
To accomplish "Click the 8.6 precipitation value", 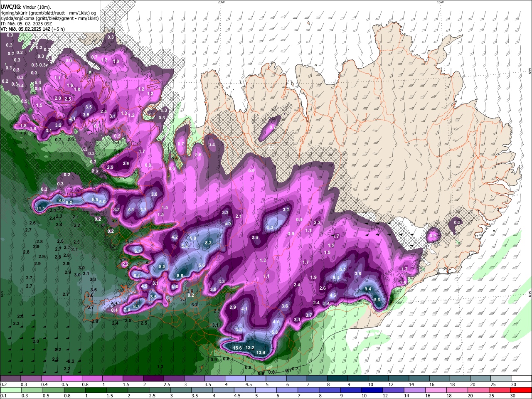I will [162, 266].
